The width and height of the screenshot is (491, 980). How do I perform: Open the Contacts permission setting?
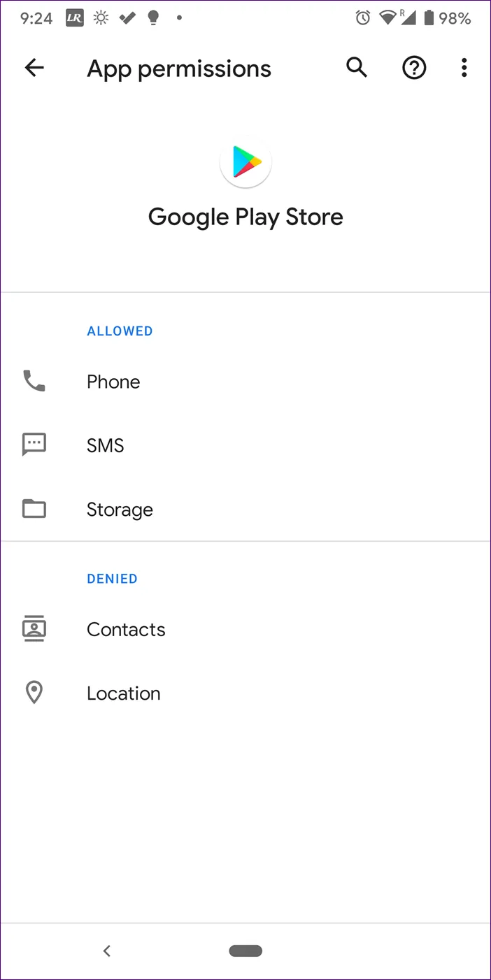pos(126,629)
